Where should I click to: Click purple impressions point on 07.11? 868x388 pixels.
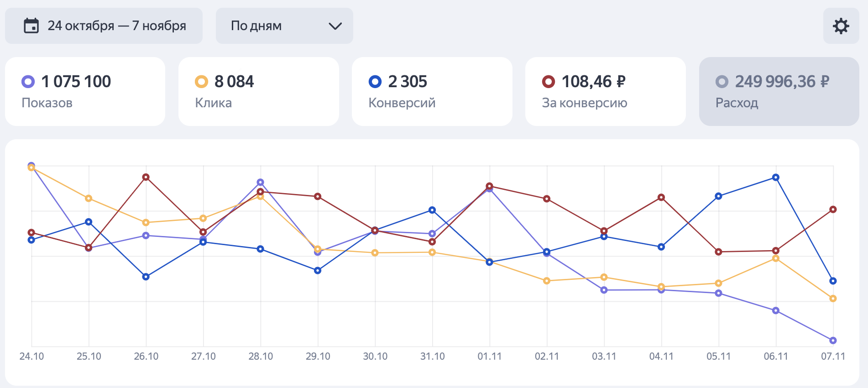tap(833, 341)
